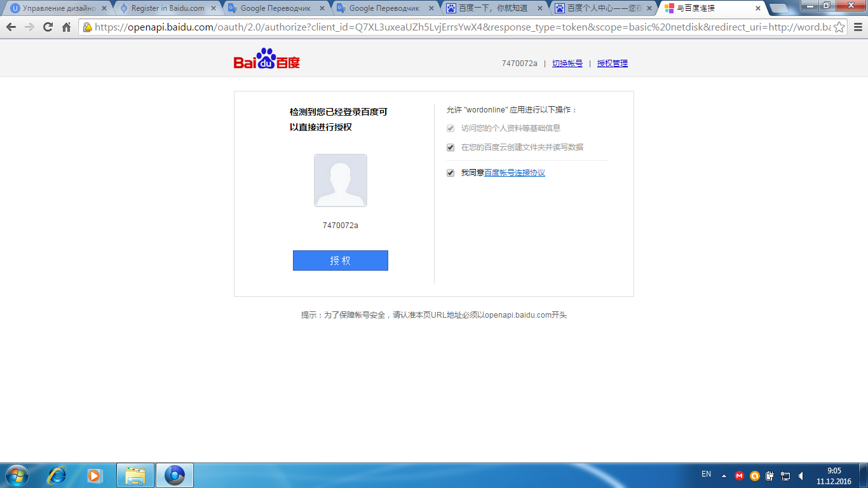The image size is (868, 488).
Task: Click the active browser taskbar icon
Action: click(x=175, y=475)
